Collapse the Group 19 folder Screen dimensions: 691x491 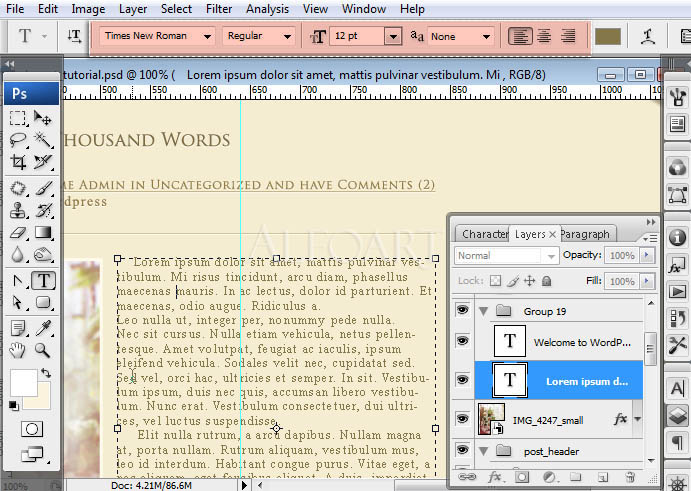484,312
